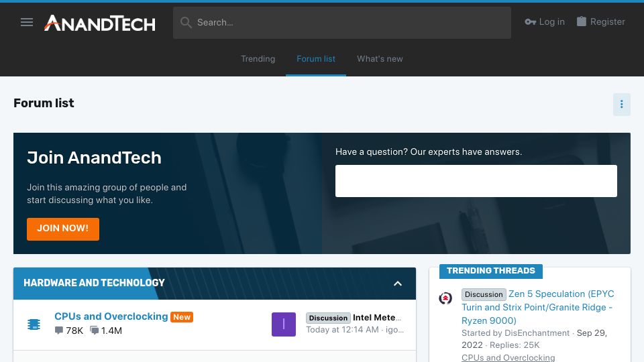Click the Discussion prefix beside Intel Mete
The image size is (644, 362).
(328, 318)
